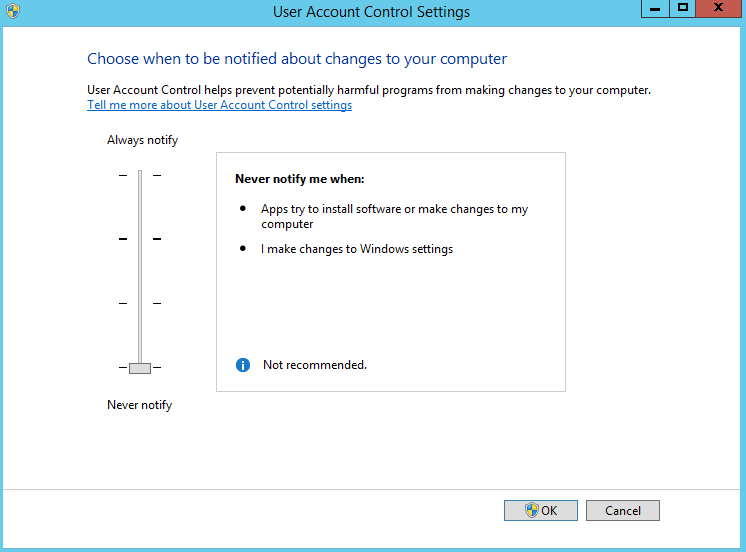This screenshot has width=746, height=552.
Task: Set the slider to the third tick from the top
Action: tap(140, 303)
